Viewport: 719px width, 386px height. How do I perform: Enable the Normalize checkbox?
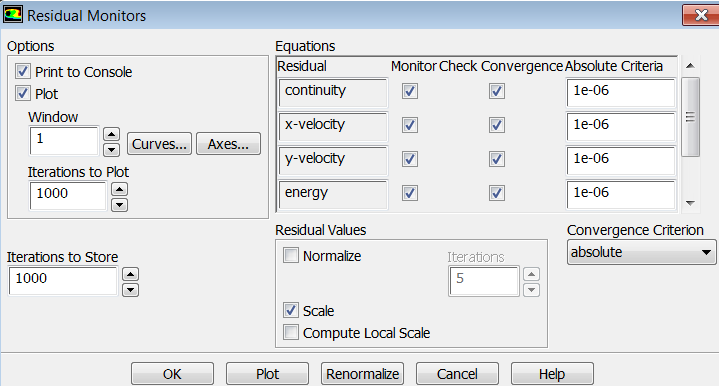click(x=291, y=255)
